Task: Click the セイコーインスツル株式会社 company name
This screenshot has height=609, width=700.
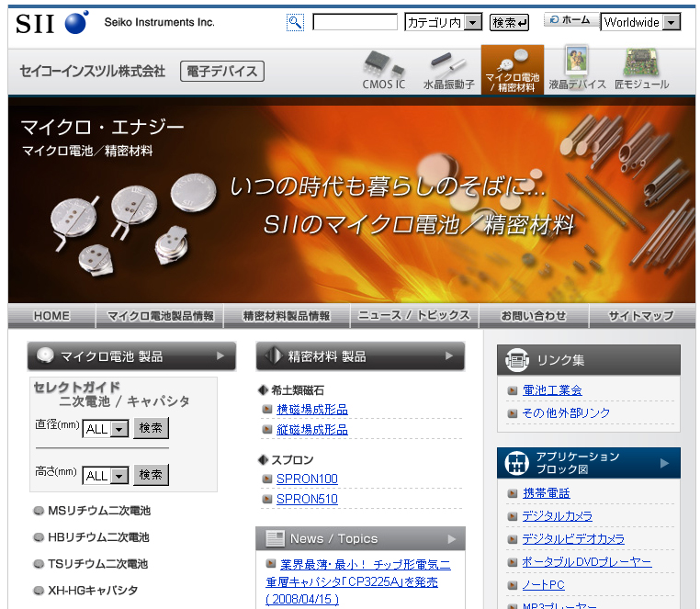Action: (x=93, y=71)
